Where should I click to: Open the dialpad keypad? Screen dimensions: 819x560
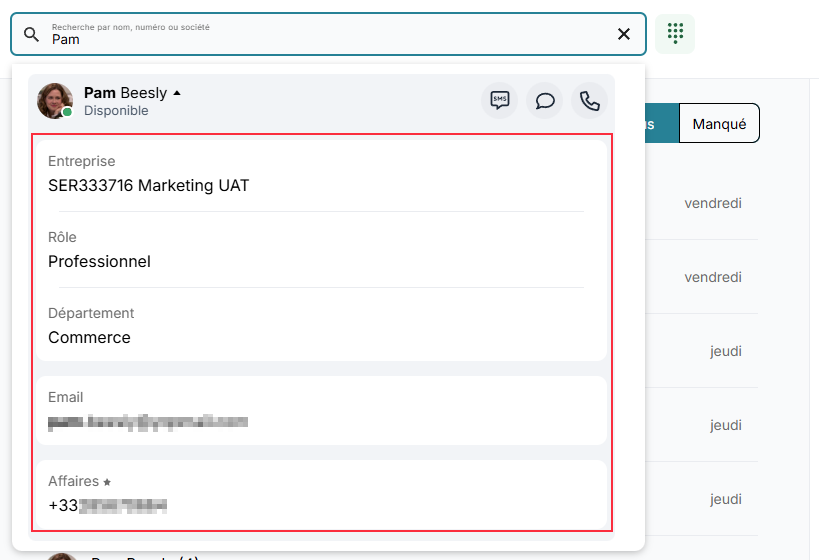pyautogui.click(x=675, y=34)
